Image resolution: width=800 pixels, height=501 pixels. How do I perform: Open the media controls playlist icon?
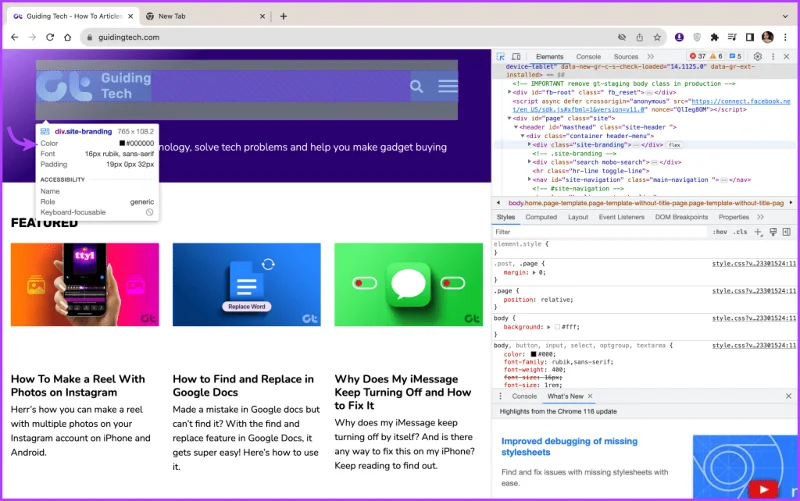point(732,37)
